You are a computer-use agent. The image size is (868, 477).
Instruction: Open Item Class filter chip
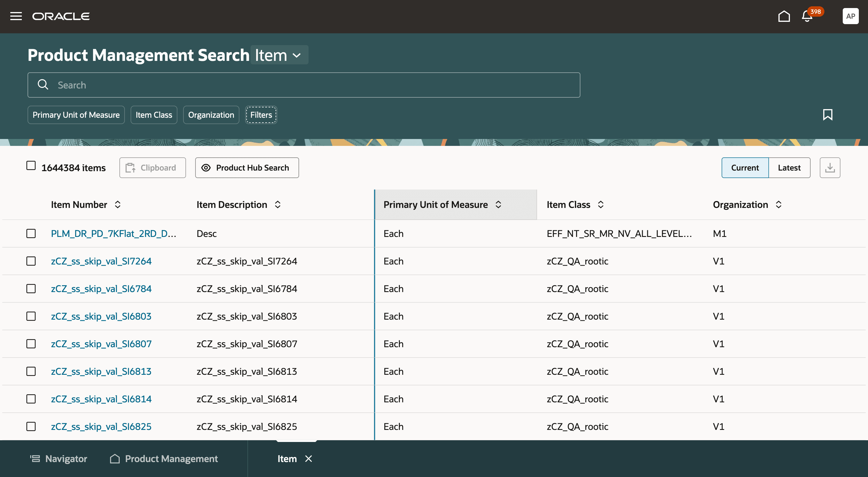[154, 115]
